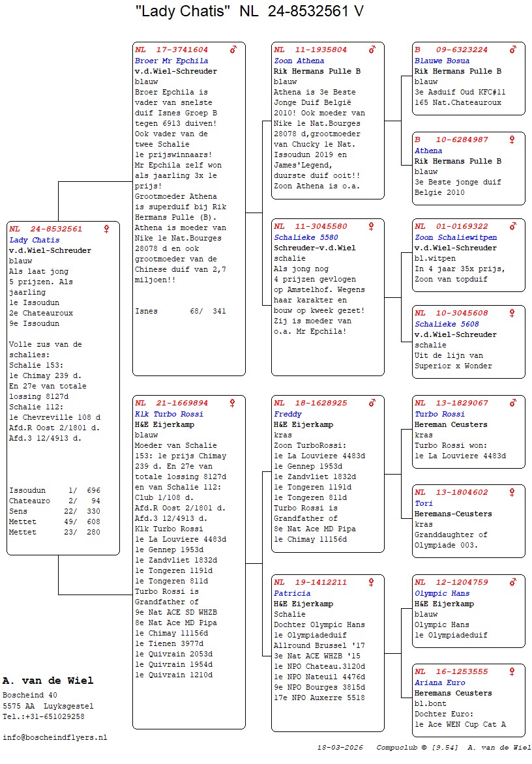Click the email info@boscheindflyers.nl
Screen dimensions: 532x764
click(55, 737)
